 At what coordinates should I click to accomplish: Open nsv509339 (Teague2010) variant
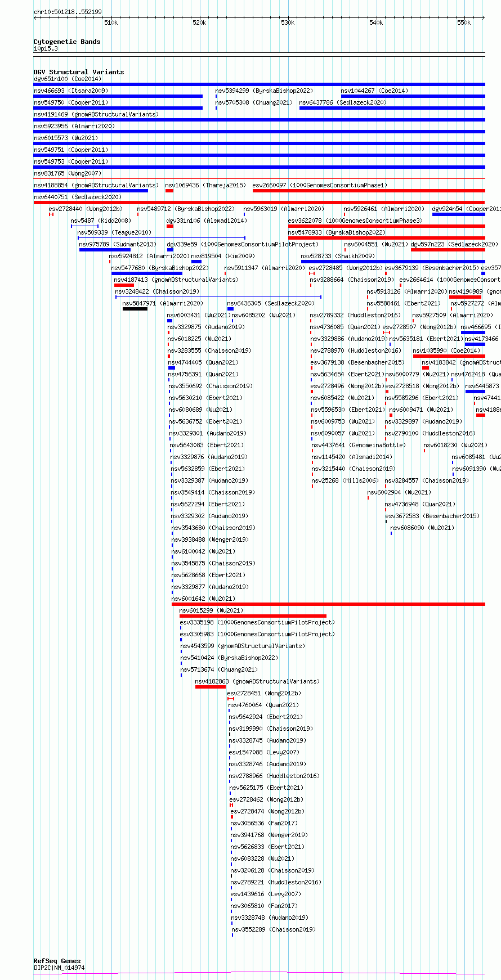114,232
